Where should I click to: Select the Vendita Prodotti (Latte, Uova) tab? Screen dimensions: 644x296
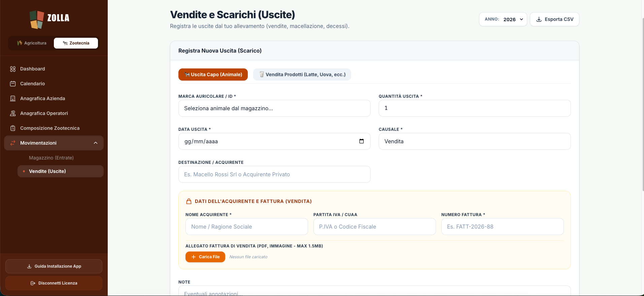(x=302, y=75)
